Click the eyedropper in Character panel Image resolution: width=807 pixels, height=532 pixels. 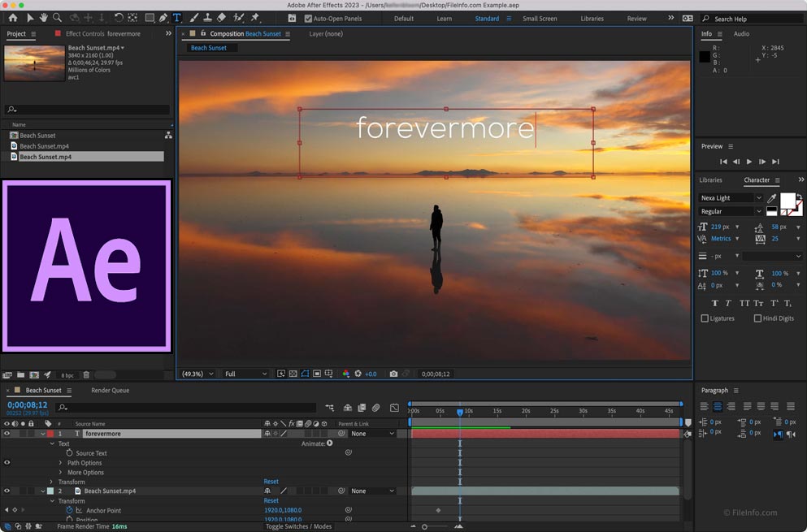pyautogui.click(x=771, y=198)
